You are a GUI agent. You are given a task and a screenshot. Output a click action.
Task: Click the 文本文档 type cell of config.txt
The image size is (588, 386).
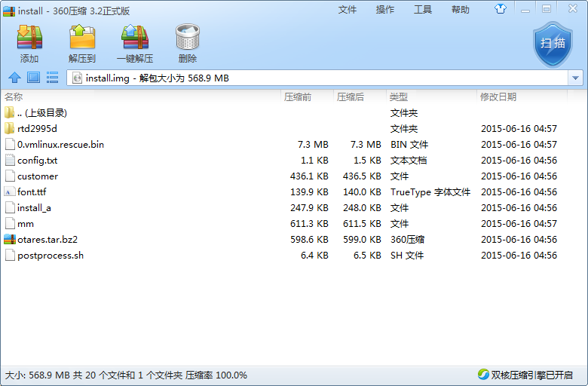(409, 161)
